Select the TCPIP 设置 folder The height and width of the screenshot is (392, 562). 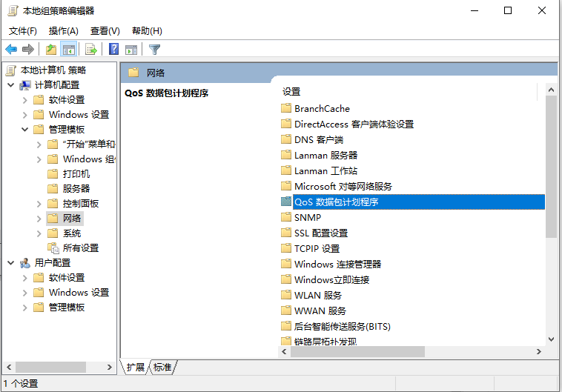pyautogui.click(x=317, y=248)
